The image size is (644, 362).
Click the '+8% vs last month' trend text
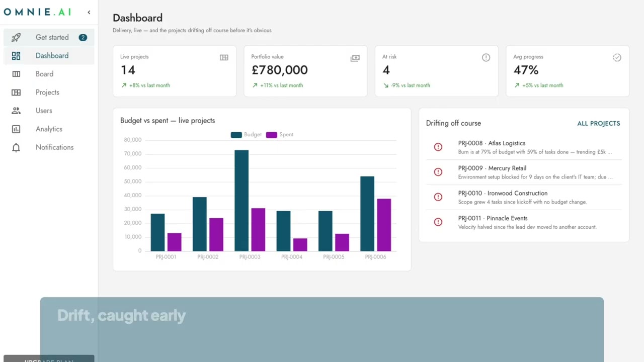pyautogui.click(x=149, y=85)
